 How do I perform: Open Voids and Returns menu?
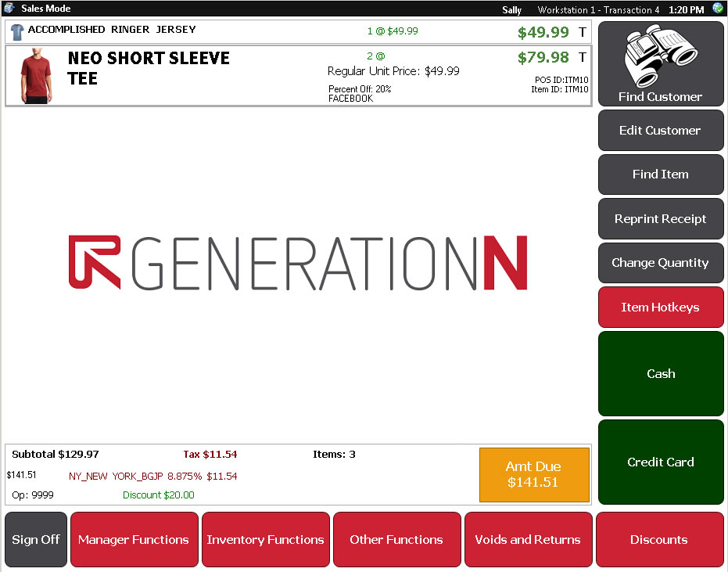[x=528, y=540]
